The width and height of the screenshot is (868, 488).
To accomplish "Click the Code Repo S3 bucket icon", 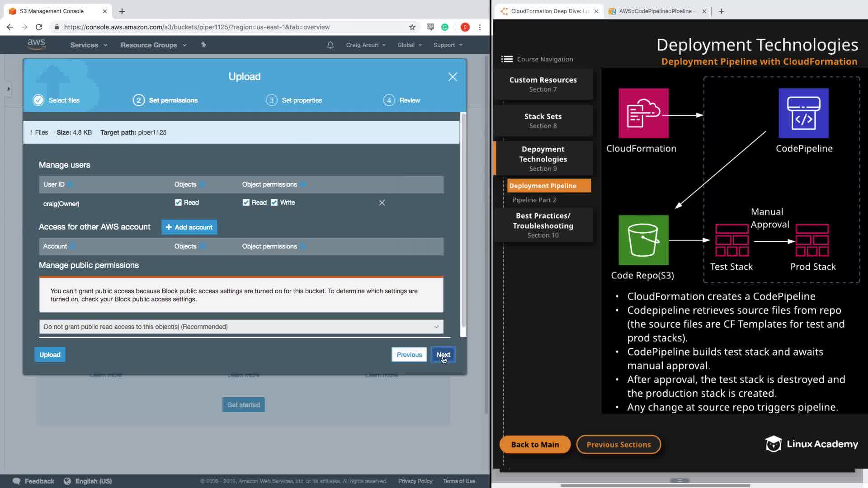I will (x=643, y=240).
